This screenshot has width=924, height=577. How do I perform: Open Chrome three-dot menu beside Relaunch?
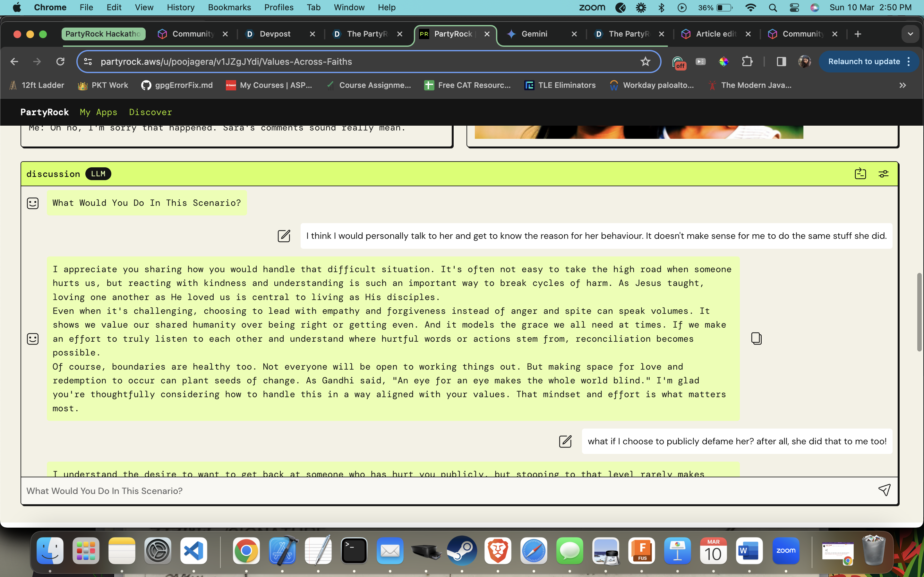[x=909, y=62]
